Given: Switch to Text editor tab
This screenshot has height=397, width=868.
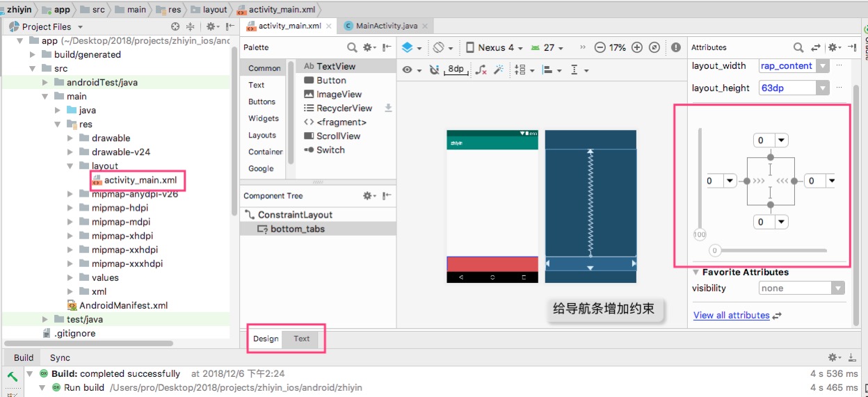Looking at the screenshot, I should (x=302, y=339).
